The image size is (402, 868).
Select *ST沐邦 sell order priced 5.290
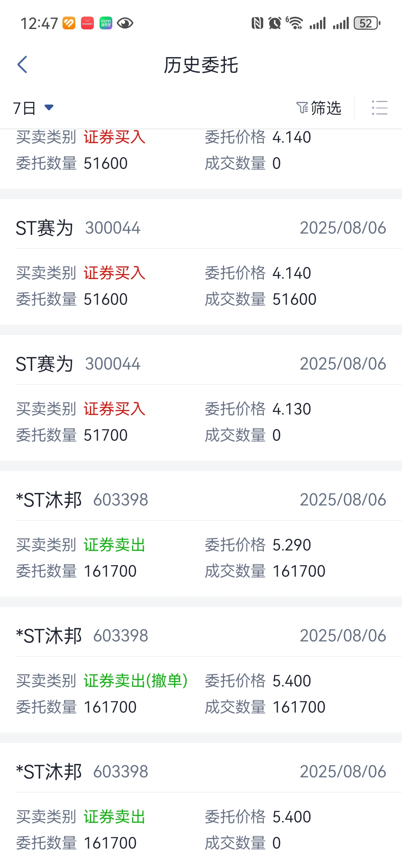pos(201,534)
